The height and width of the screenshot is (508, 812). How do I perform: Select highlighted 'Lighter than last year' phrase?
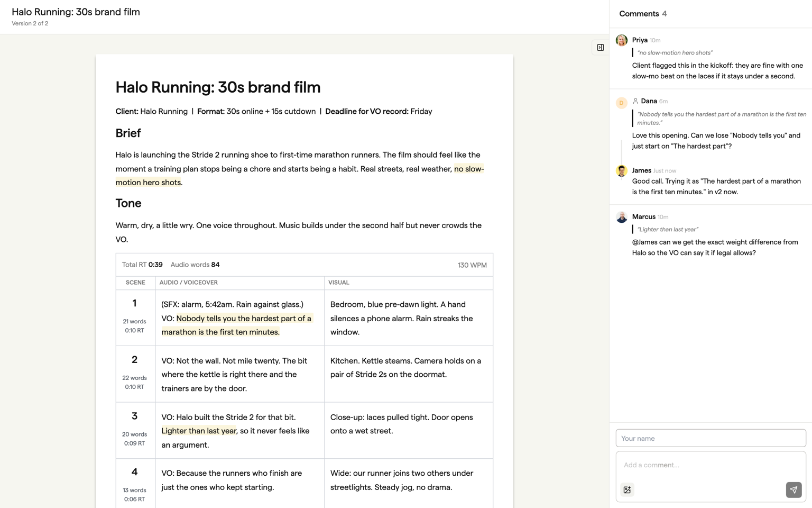point(199,431)
